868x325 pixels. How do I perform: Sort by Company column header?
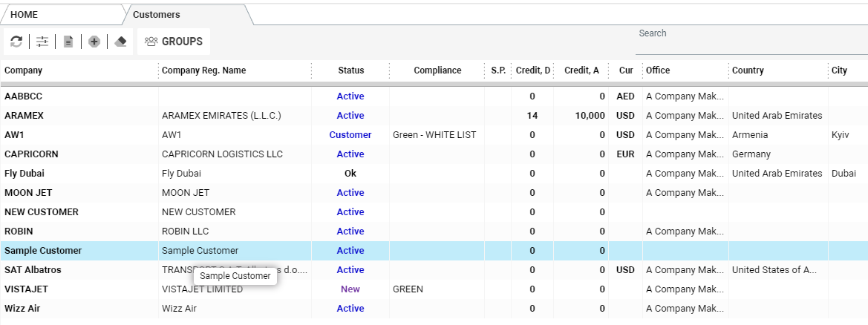tap(24, 70)
